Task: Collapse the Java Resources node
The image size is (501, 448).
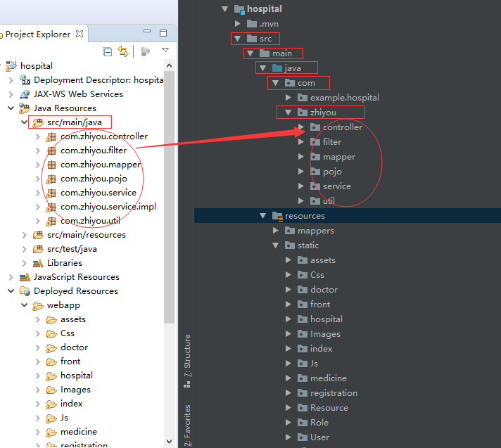Action: tap(11, 108)
